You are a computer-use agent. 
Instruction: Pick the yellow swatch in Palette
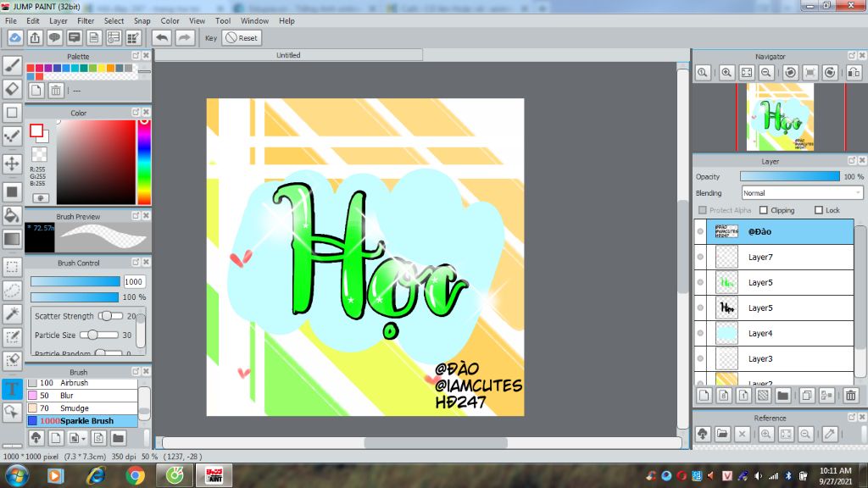click(x=102, y=68)
